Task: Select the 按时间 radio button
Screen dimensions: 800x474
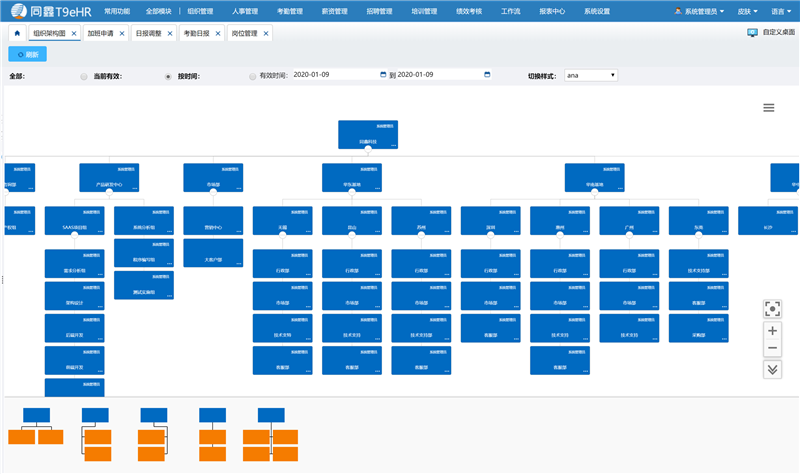Action: pyautogui.click(x=168, y=76)
